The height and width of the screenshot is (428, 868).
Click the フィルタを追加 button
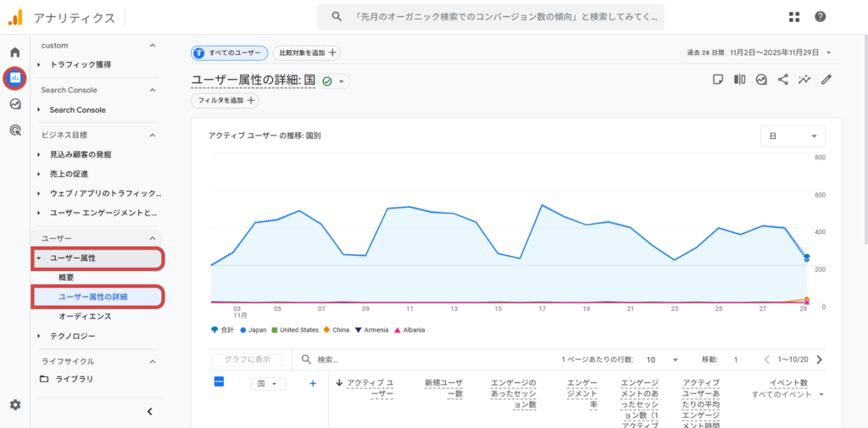pos(225,100)
